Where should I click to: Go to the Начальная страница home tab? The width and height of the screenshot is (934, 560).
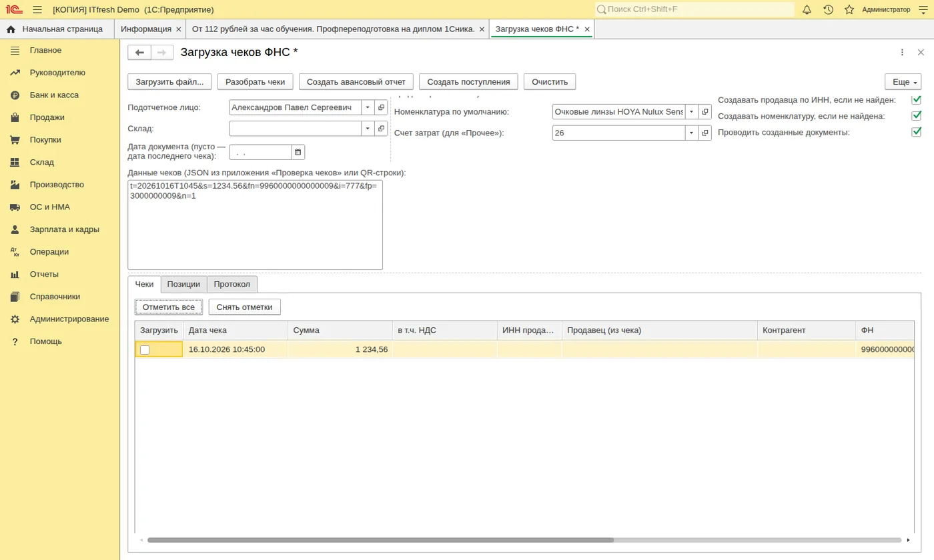point(57,29)
